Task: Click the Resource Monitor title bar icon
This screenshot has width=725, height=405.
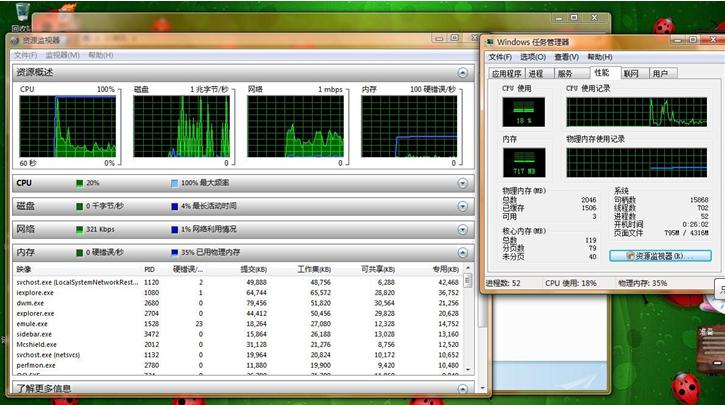Action: click(x=14, y=40)
